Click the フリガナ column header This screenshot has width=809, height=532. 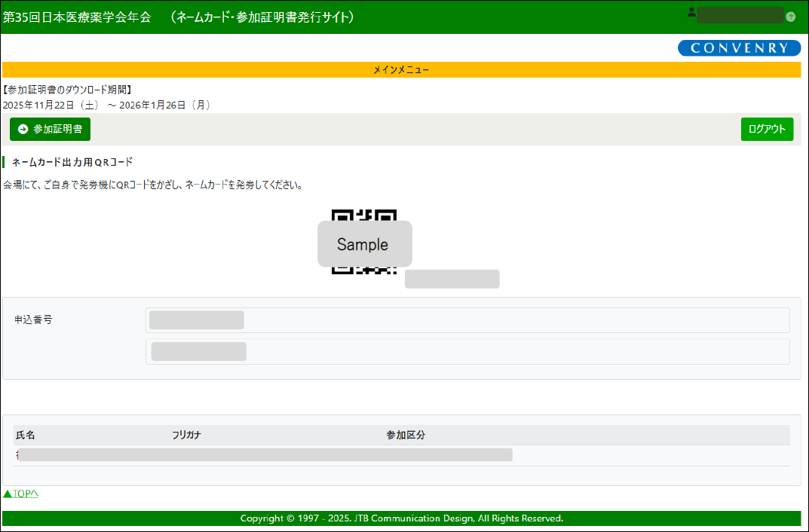click(x=186, y=436)
